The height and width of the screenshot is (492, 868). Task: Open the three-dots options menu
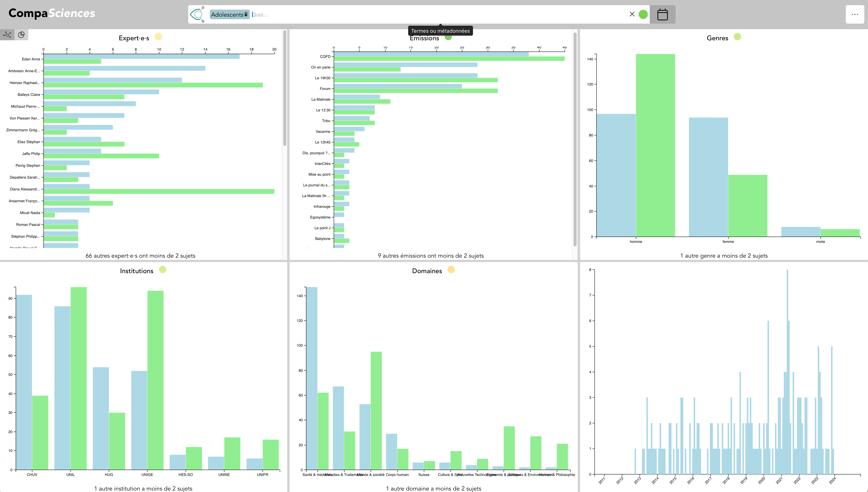(x=855, y=15)
